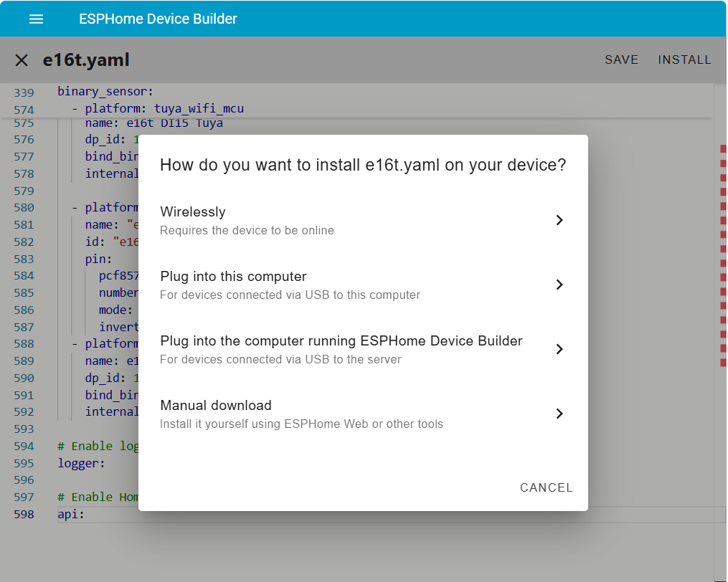728x582 pixels.
Task: Click the logger: line in the editor
Action: point(81,463)
